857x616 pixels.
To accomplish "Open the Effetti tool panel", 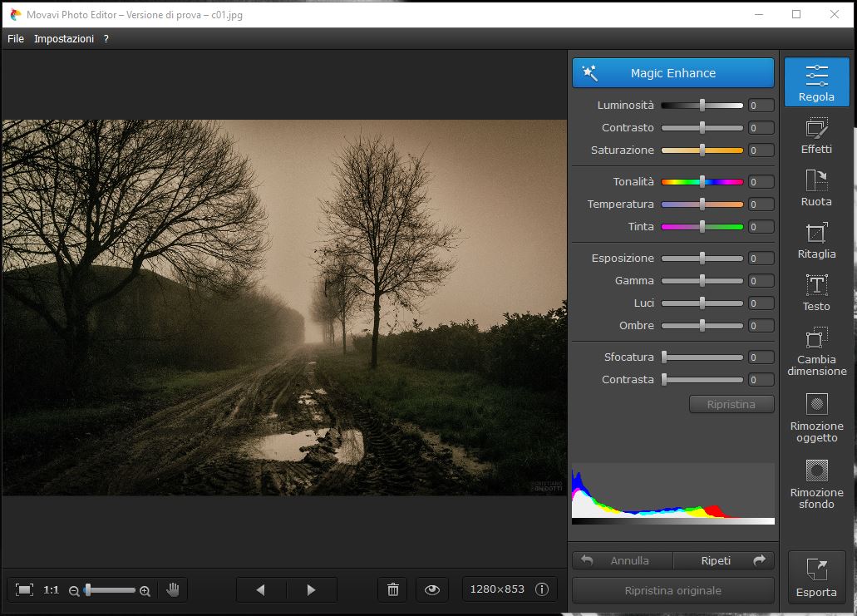I will click(816, 136).
